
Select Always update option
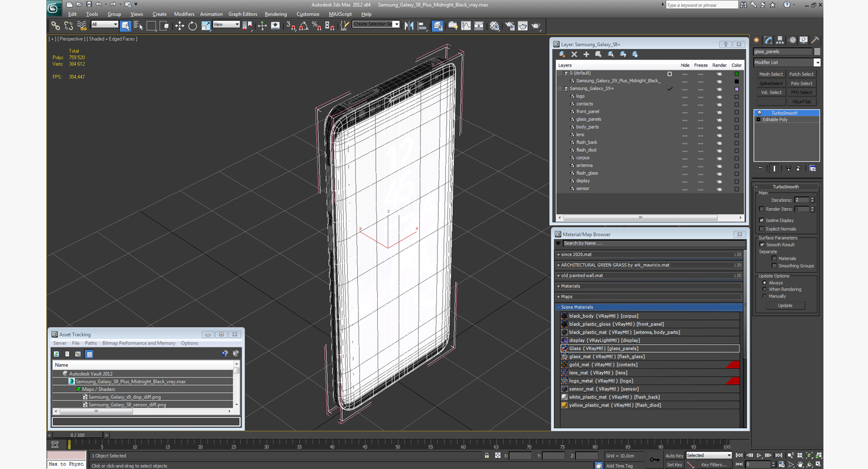tap(764, 283)
